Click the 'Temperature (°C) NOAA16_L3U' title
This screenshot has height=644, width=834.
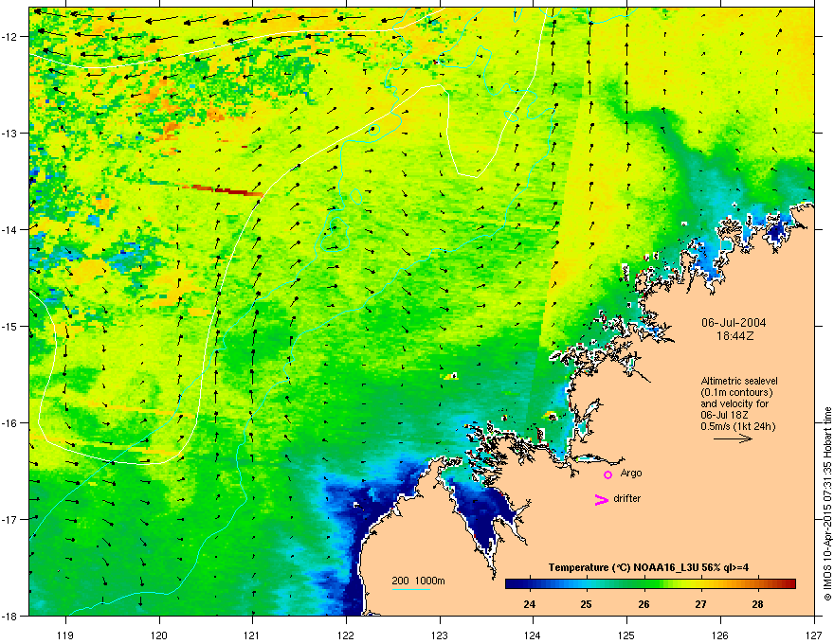[622, 567]
